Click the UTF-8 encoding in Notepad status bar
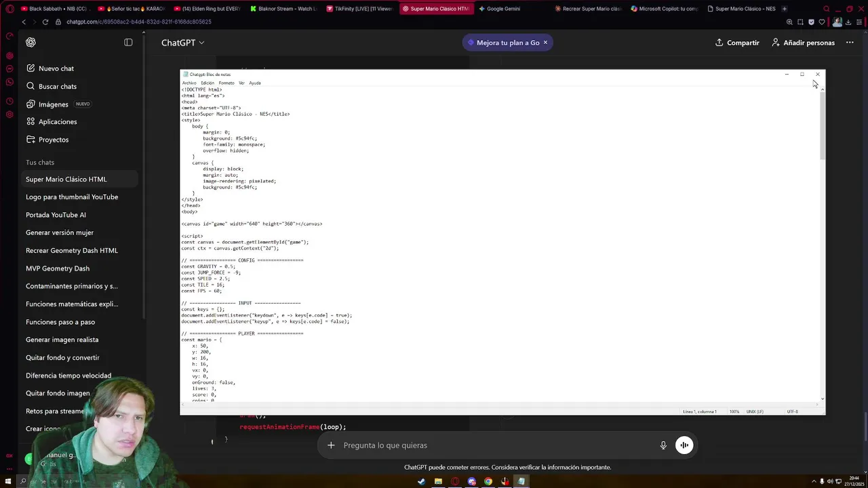868x488 pixels. [792, 411]
